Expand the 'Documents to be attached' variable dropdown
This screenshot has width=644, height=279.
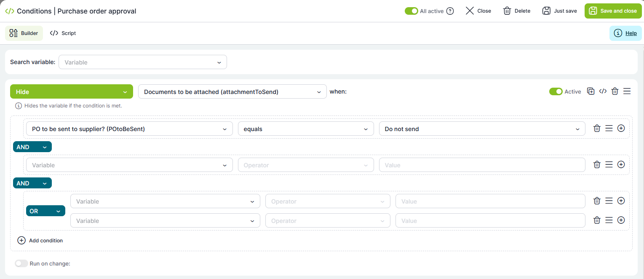232,91
